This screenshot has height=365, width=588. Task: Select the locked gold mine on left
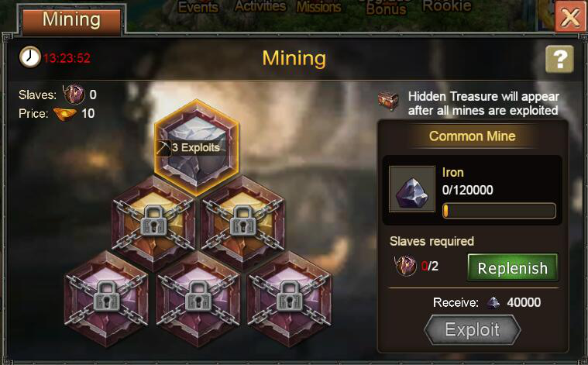click(153, 223)
